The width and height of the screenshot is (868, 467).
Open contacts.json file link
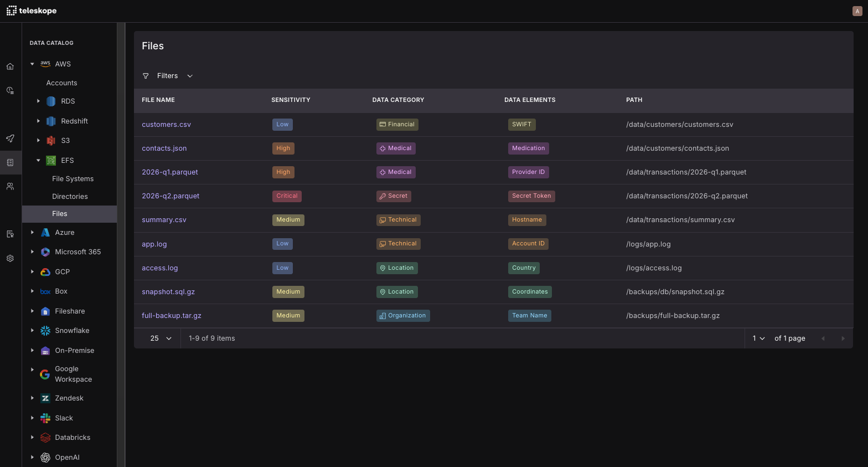pos(164,148)
